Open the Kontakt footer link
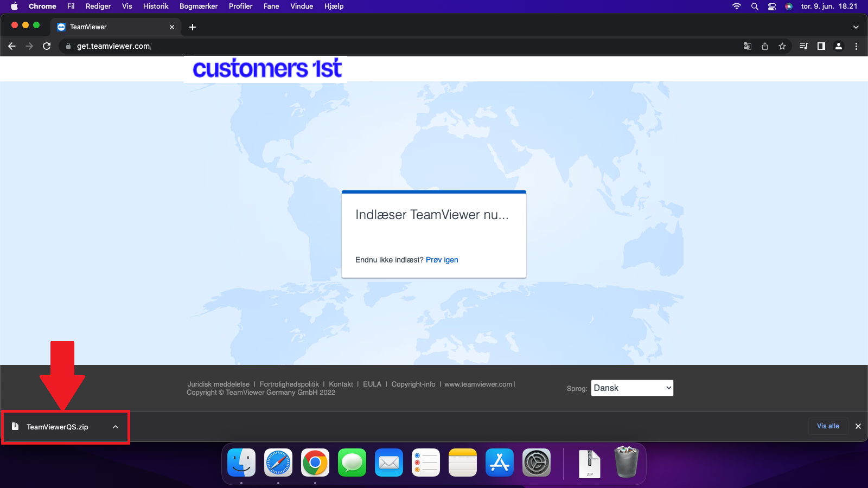 coord(341,384)
